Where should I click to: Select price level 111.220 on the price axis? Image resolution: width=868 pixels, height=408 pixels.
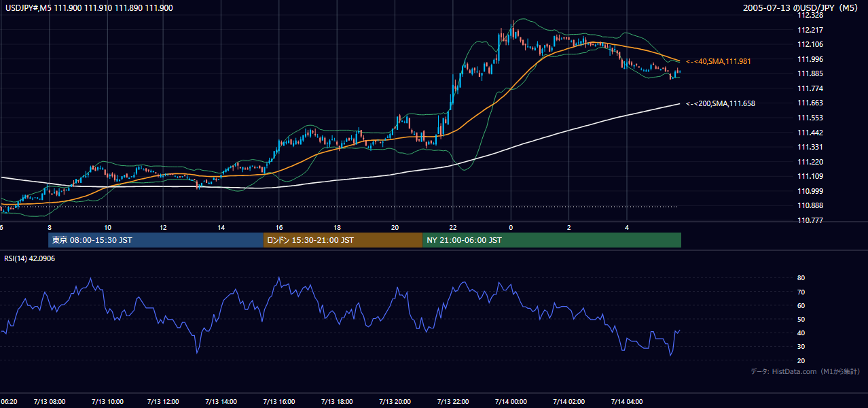pyautogui.click(x=810, y=162)
